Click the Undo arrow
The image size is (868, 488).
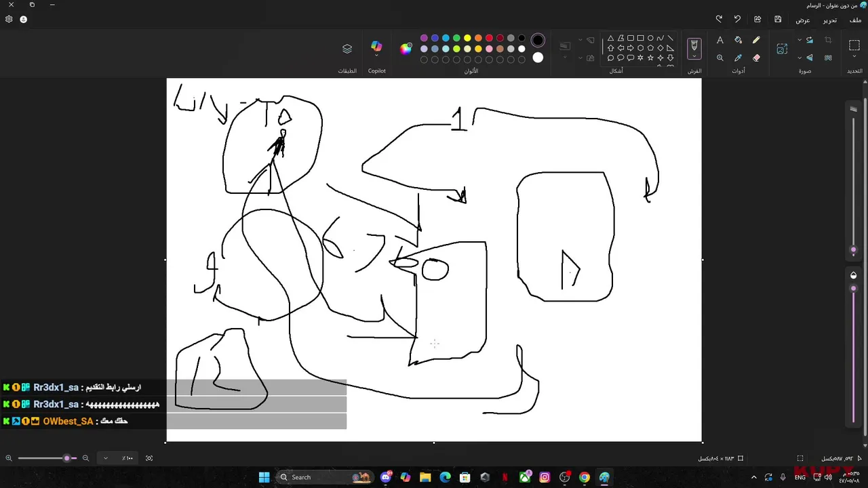[x=737, y=19]
